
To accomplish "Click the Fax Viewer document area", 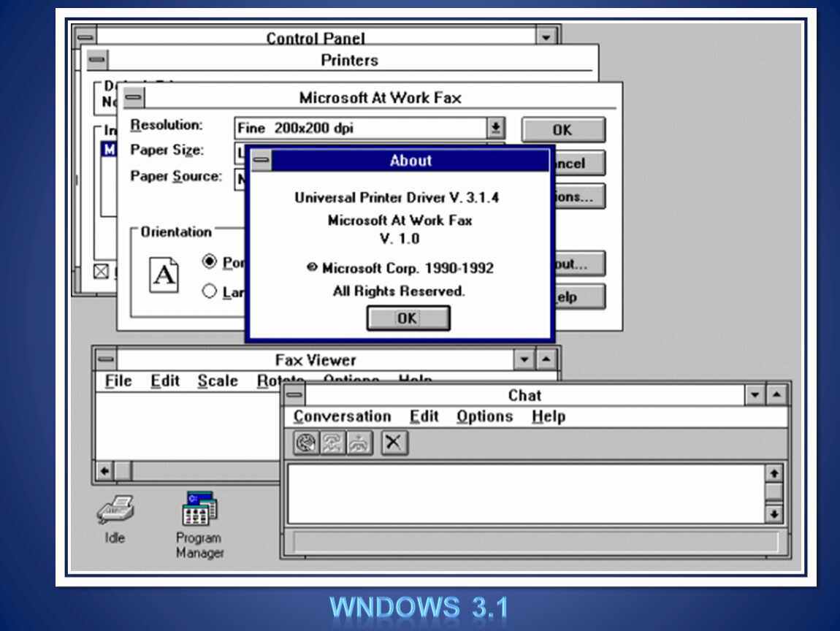I will 188,427.
